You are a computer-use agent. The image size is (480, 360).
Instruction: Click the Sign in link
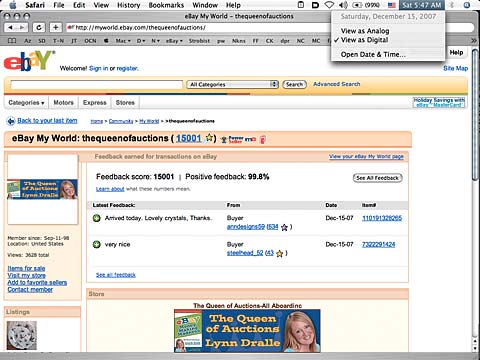coord(98,68)
